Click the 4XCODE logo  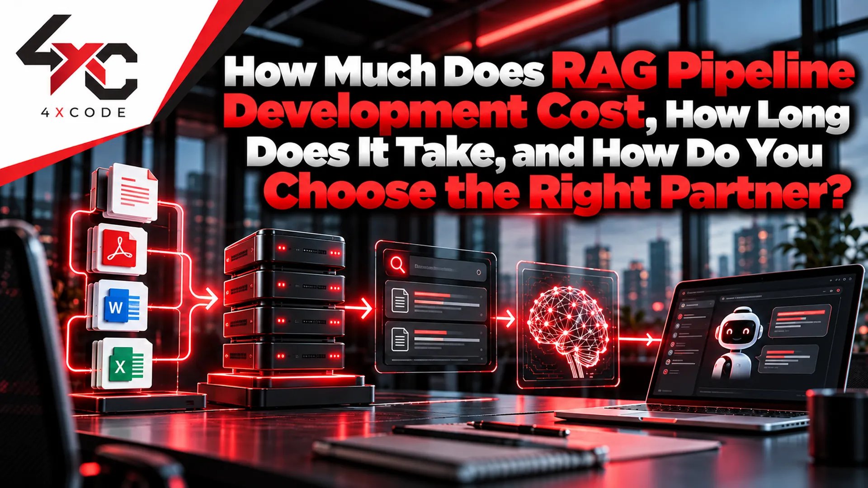tap(77, 66)
